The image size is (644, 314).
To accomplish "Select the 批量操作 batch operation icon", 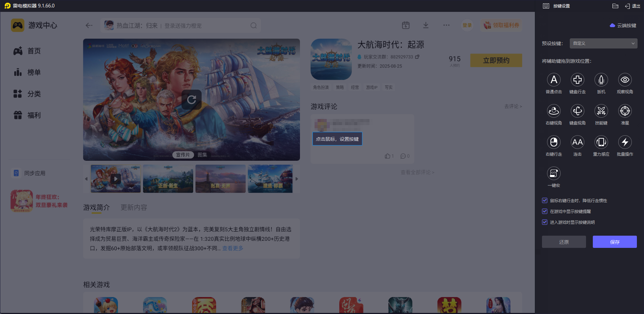I will [x=625, y=142].
